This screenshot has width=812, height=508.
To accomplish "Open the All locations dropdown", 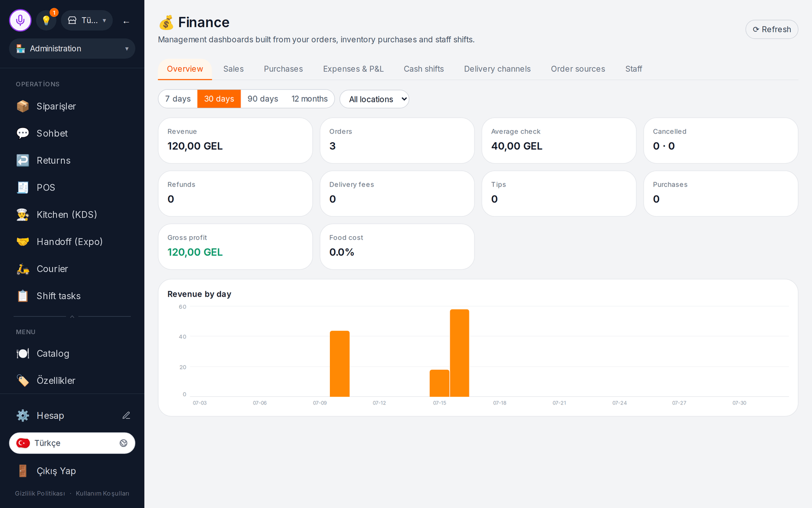I will tap(375, 99).
